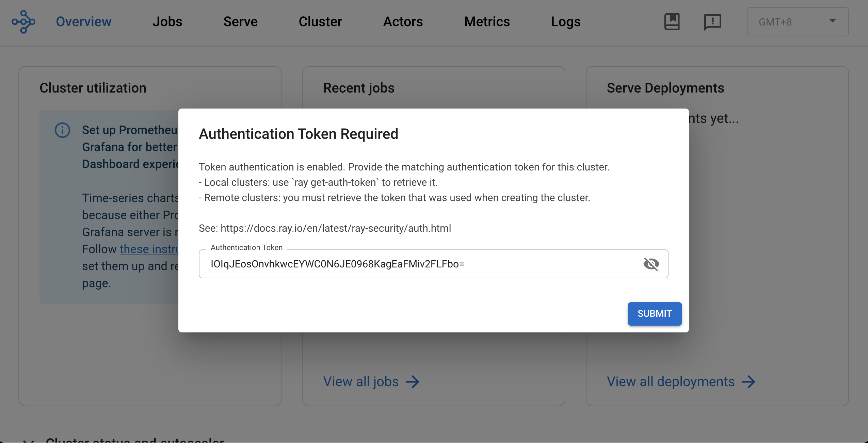
Task: Click the info icon in Prometheus alert
Action: click(63, 130)
